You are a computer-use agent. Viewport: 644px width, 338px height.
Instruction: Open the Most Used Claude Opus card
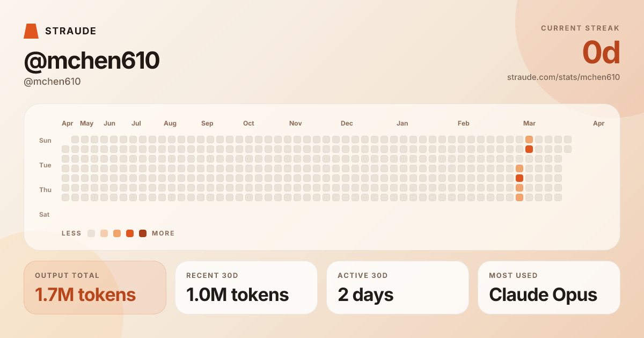click(x=549, y=288)
